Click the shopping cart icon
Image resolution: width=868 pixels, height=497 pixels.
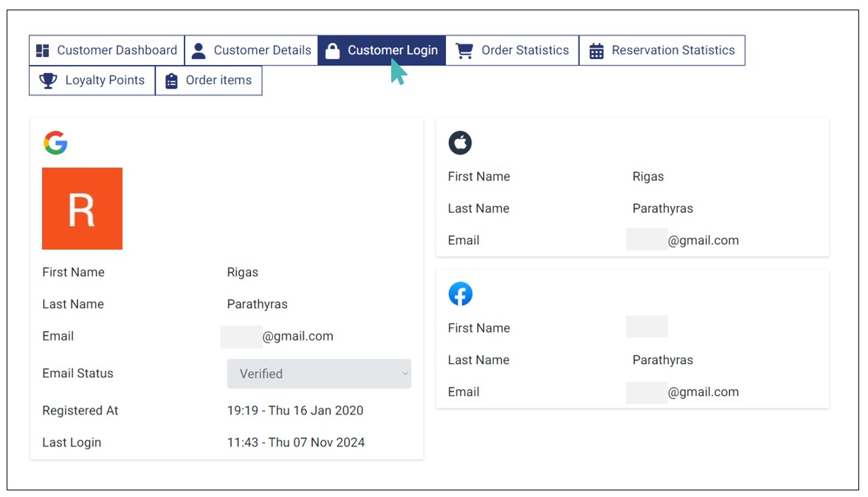464,50
